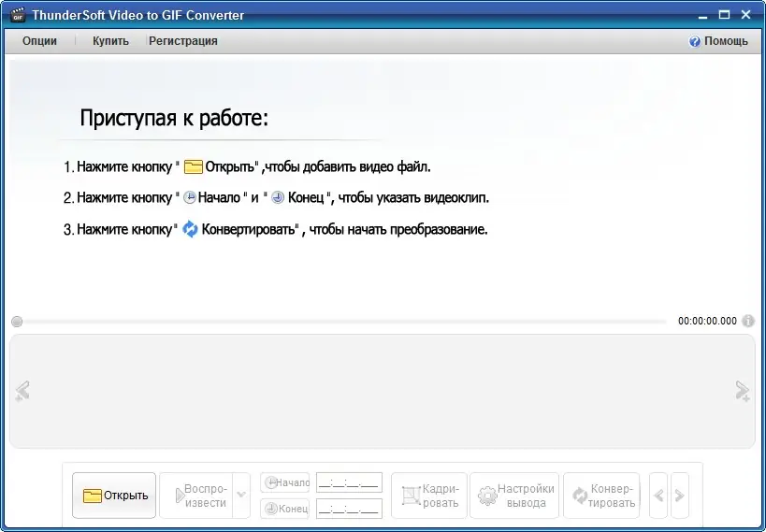Click the next frame arrow button
Viewport: 766px width, 532px height.
(x=680, y=495)
